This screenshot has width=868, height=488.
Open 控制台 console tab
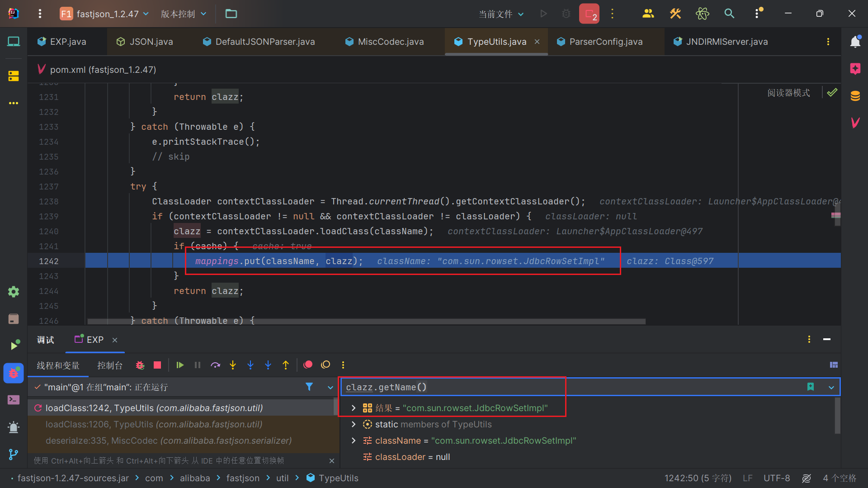110,365
